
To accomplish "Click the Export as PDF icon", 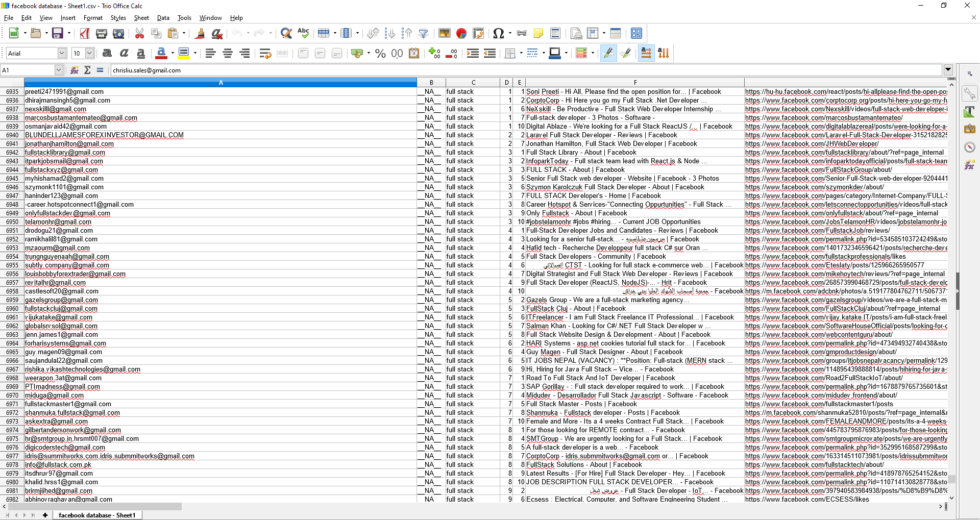I will click(85, 34).
